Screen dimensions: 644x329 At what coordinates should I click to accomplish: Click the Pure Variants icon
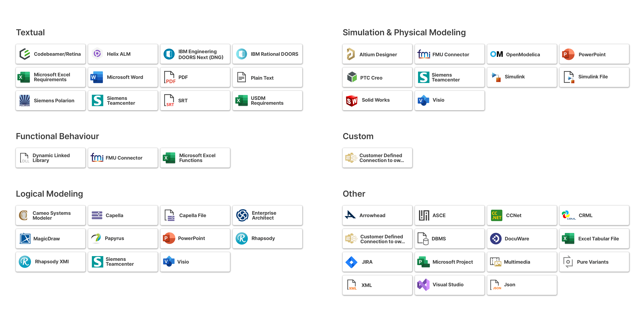tap(568, 262)
